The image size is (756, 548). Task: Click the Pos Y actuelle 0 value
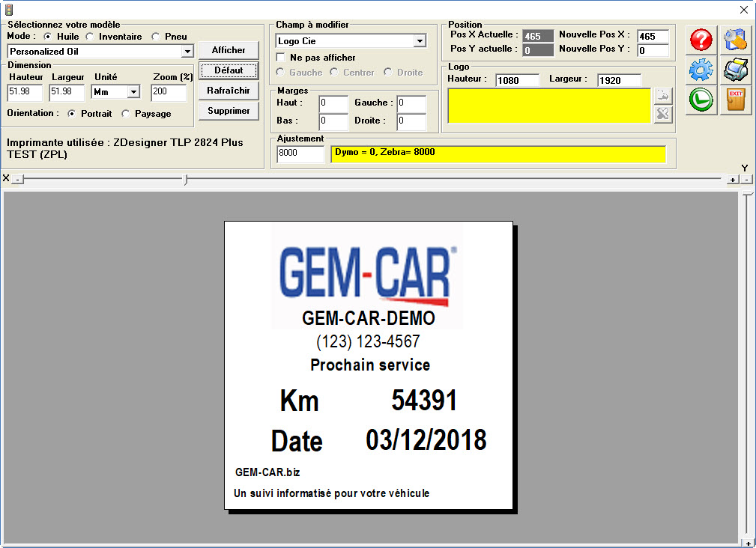tap(538, 50)
